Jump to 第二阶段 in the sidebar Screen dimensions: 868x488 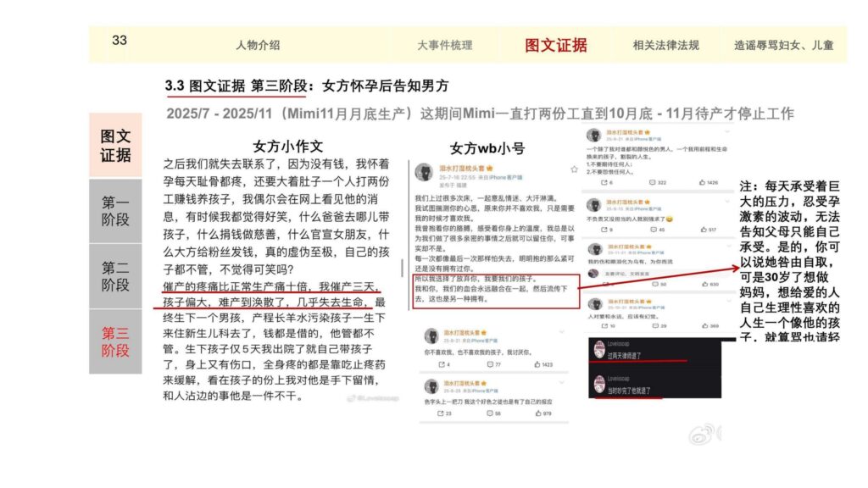(x=115, y=276)
